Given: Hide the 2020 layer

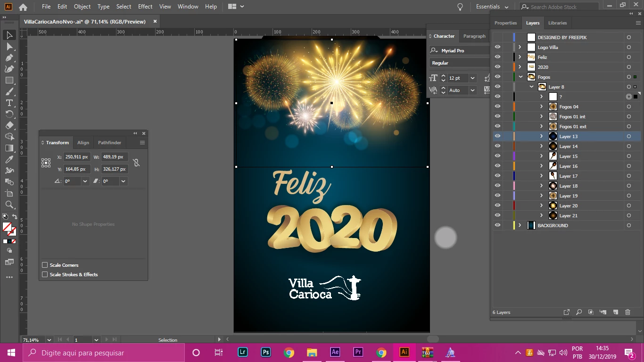Looking at the screenshot, I should tap(497, 67).
